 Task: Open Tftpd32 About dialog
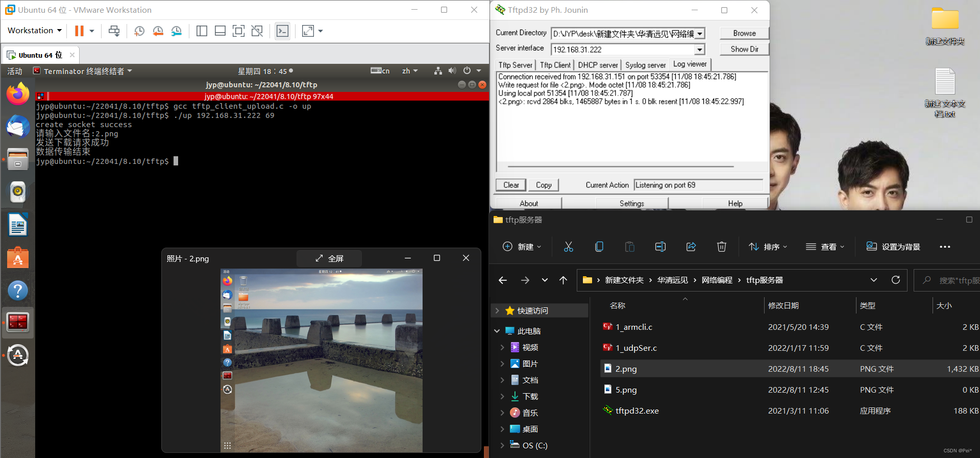tap(529, 203)
